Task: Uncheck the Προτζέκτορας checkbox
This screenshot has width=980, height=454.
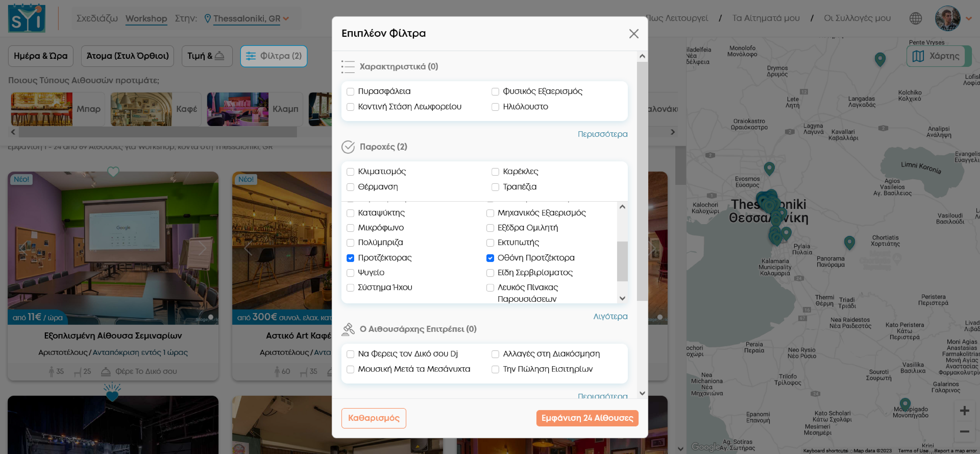Action: (x=350, y=258)
